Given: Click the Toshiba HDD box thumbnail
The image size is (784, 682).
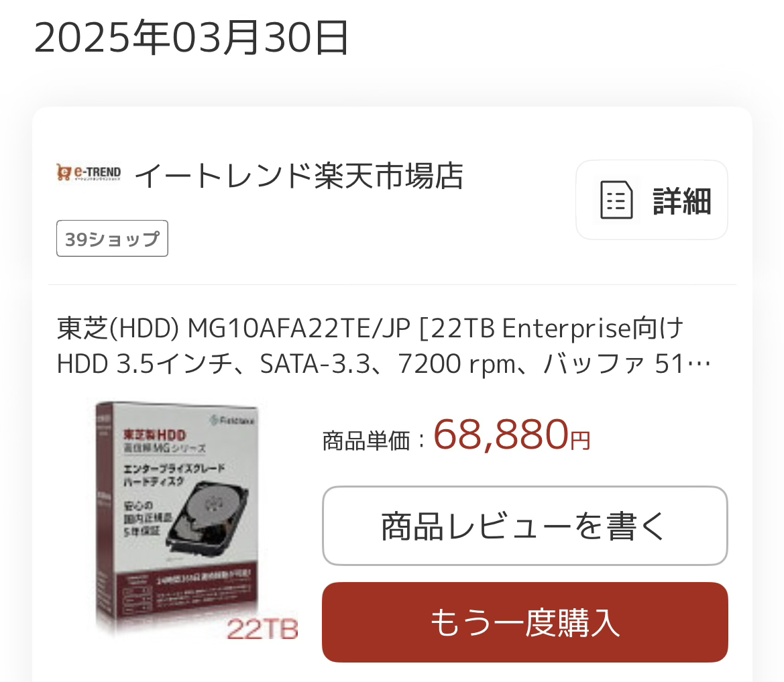Looking at the screenshot, I should [197, 520].
